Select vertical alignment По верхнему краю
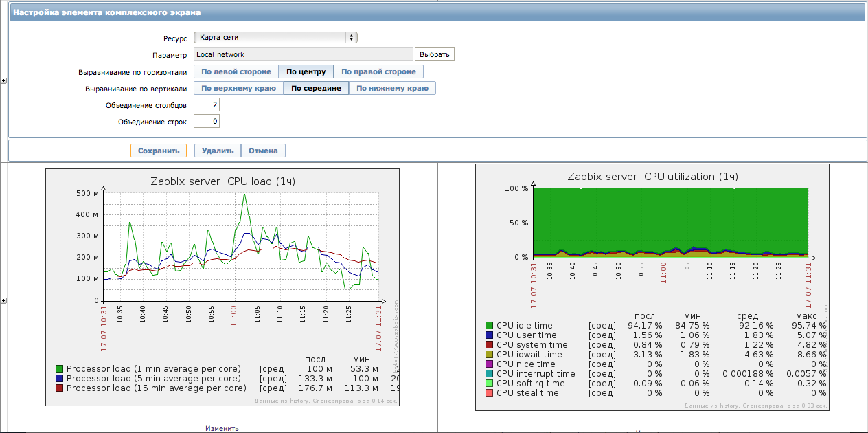 tap(238, 88)
